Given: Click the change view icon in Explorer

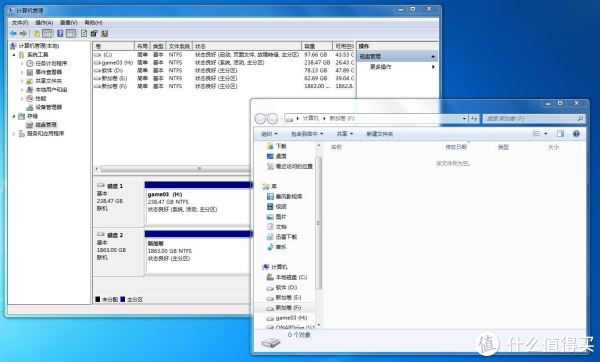Looking at the screenshot, I should click(x=536, y=134).
